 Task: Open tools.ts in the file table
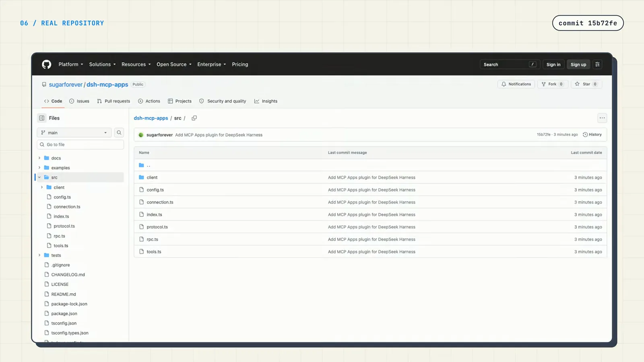pos(154,252)
